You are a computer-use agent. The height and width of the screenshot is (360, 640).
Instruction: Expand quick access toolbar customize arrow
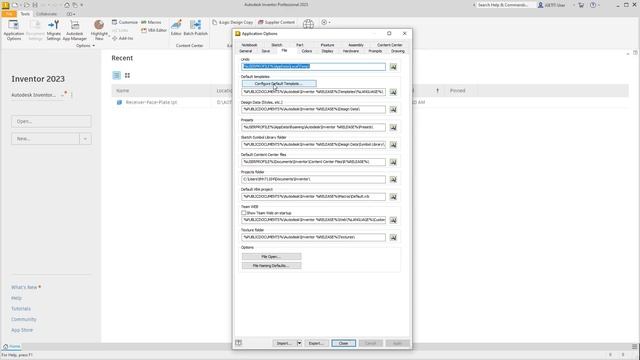pyautogui.click(x=81, y=5)
